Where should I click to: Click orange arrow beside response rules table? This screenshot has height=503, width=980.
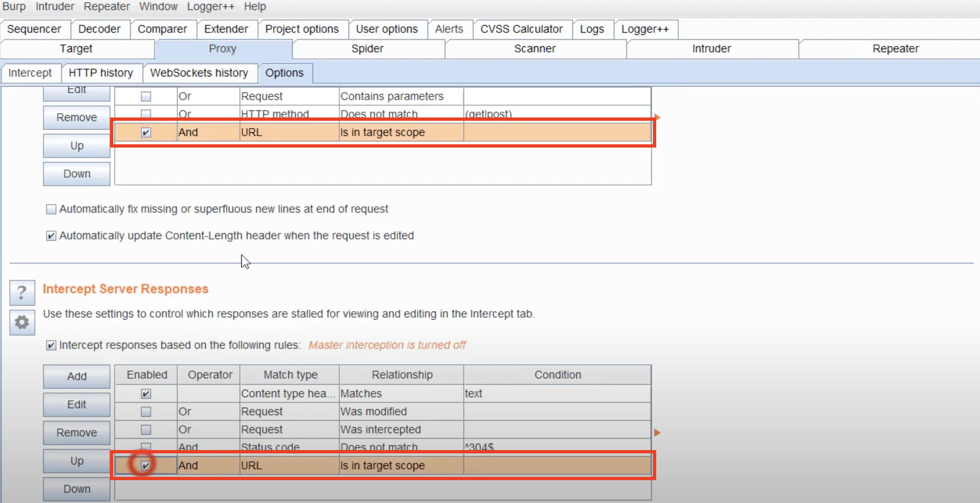coord(657,432)
